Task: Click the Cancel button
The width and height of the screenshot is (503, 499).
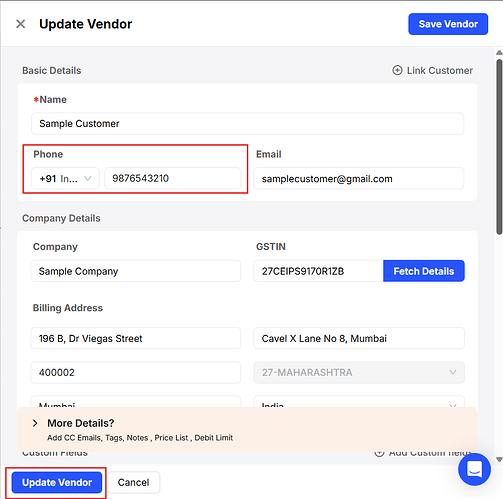Action: coord(134,482)
